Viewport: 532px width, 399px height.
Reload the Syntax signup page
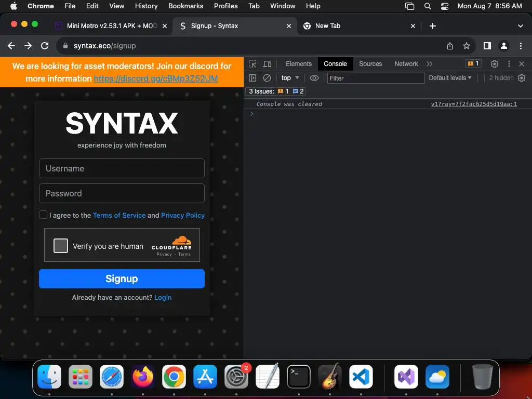click(45, 46)
